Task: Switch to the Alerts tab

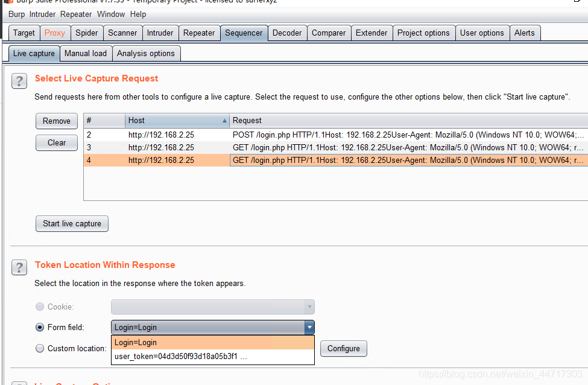Action: [525, 33]
